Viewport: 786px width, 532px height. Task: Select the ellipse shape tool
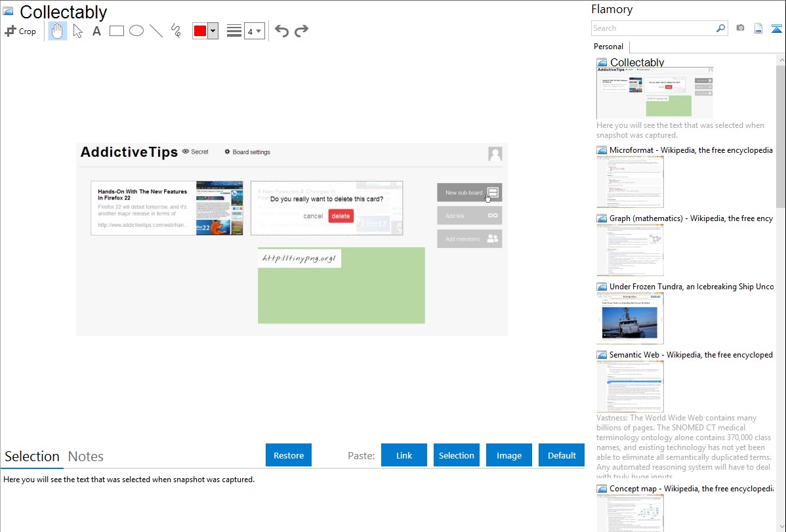(136, 31)
